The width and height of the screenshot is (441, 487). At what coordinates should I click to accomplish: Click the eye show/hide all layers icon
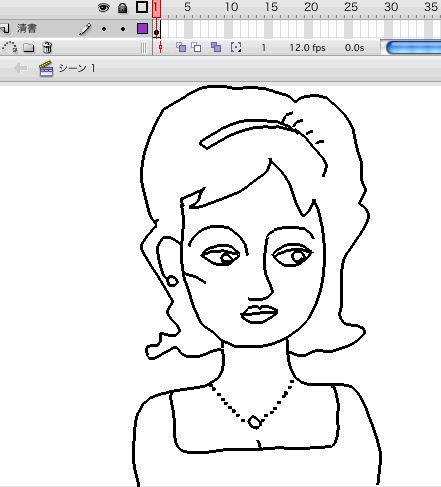(103, 7)
